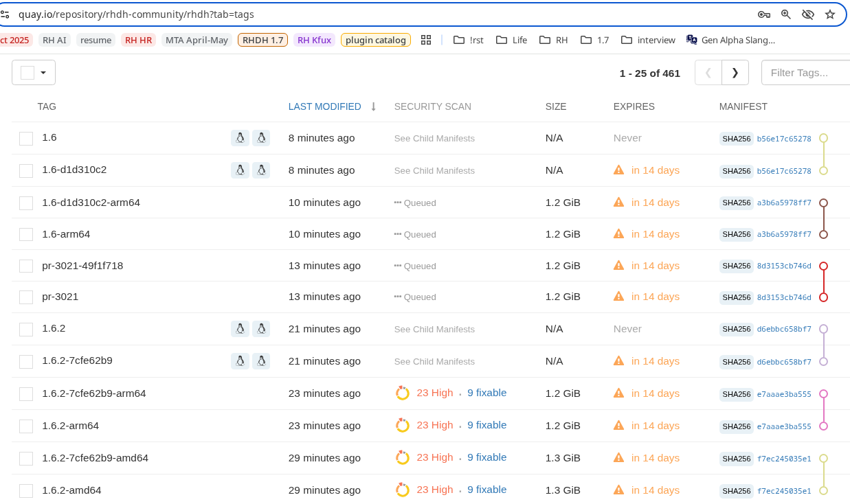
Task: Open the select-all tags dropdown
Action: pos(34,72)
